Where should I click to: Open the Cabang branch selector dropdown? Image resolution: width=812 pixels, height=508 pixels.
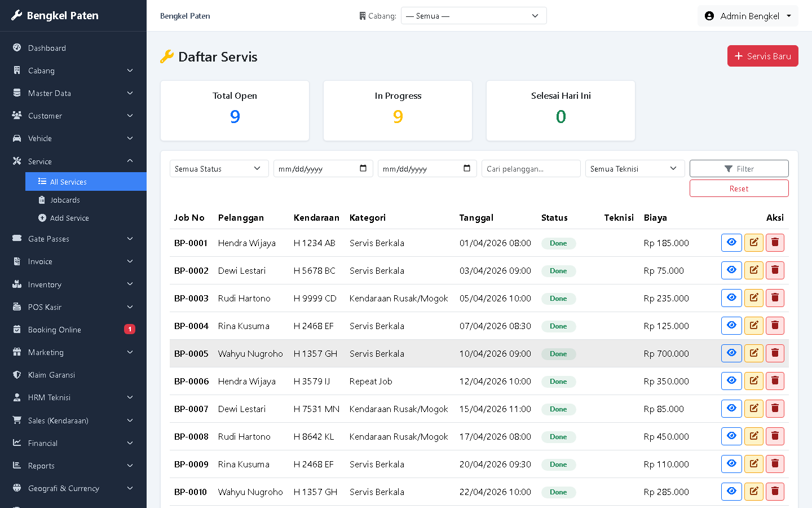pos(474,16)
